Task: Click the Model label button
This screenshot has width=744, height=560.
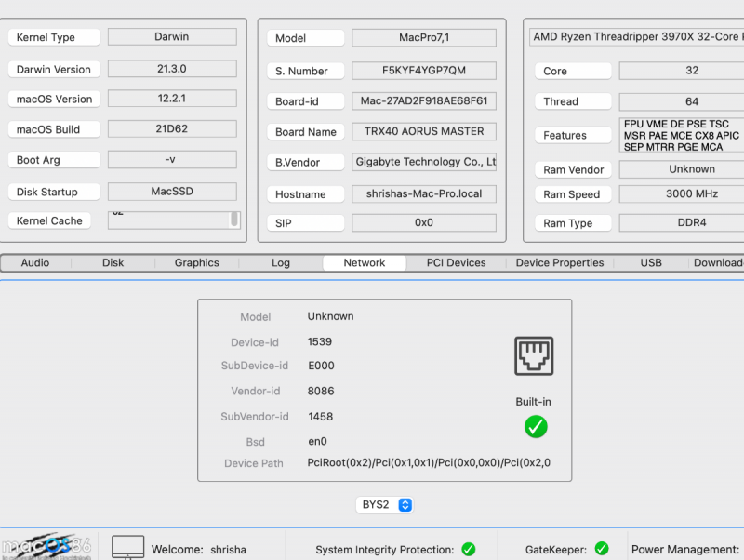Action: (306, 38)
